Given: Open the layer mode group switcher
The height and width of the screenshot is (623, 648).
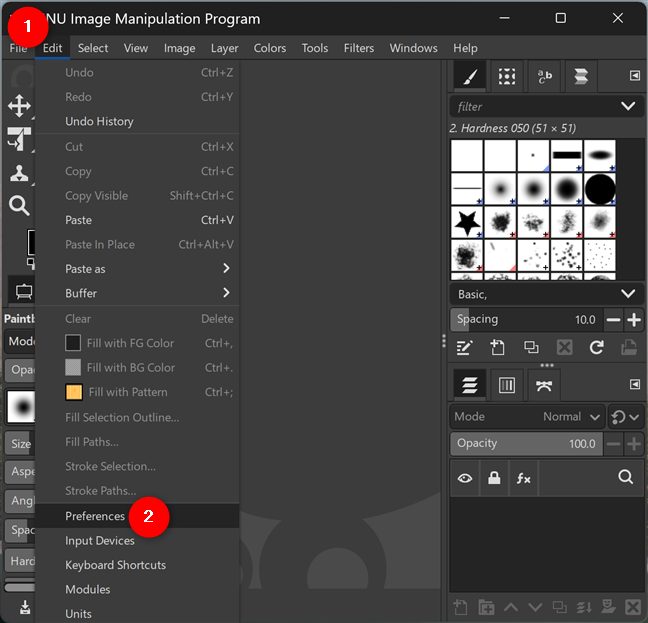Looking at the screenshot, I should click(x=626, y=416).
